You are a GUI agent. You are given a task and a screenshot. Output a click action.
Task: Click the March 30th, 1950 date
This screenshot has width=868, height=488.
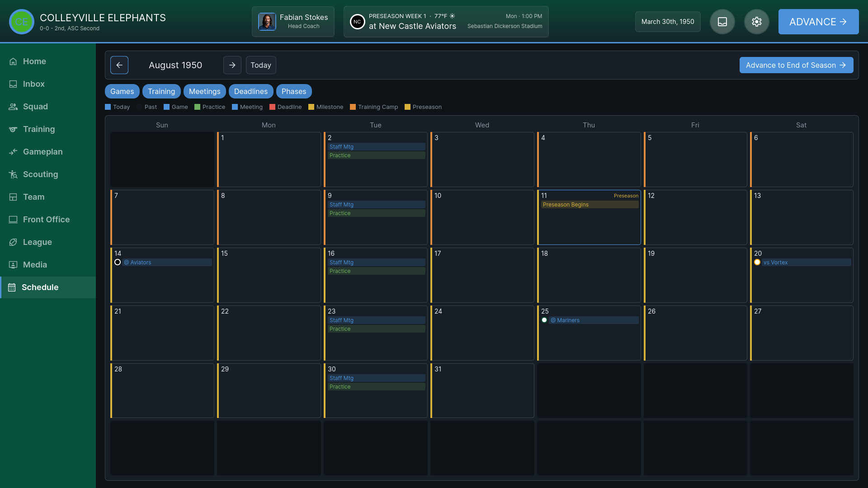tap(668, 22)
